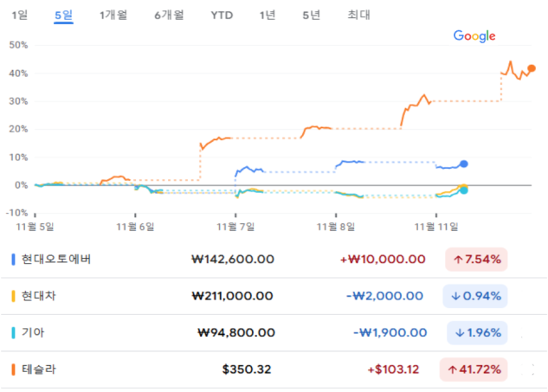Open the 현대차 stock name
The image size is (548, 392).
(x=38, y=296)
